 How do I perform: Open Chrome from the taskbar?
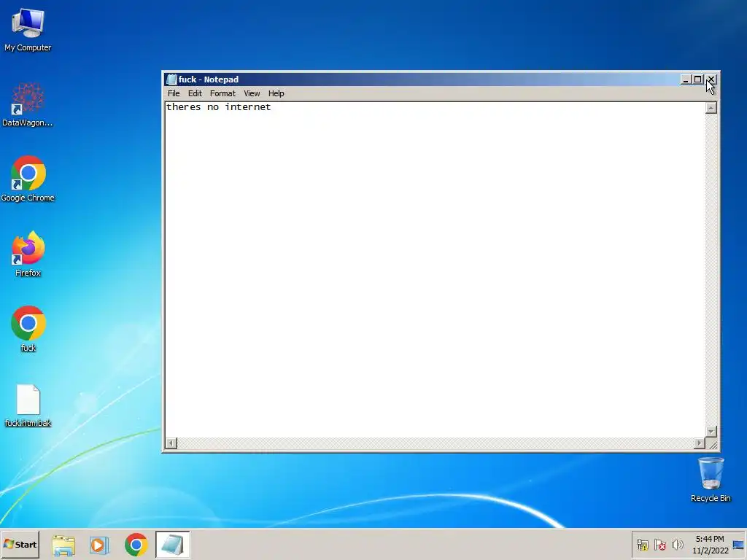pos(136,545)
